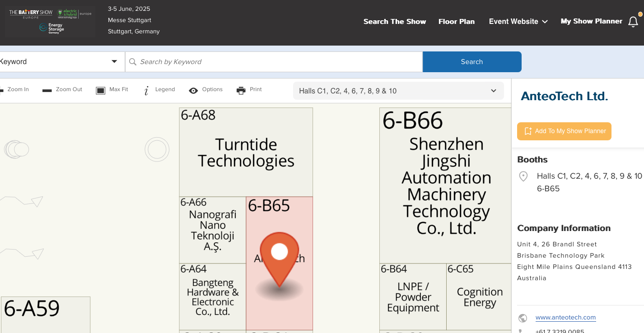Image resolution: width=644 pixels, height=333 pixels.
Task: Click the 3-5 June, 2025 date text
Action: pos(129,9)
